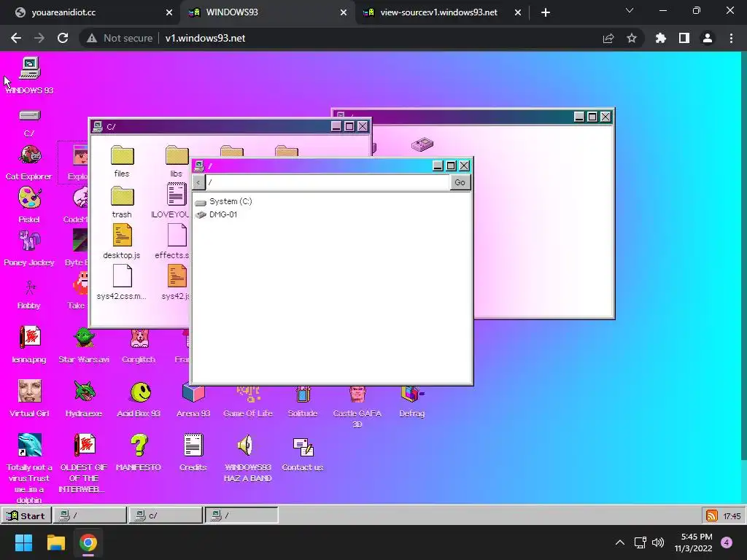Screen dimensions: 747x560
Task: Click the back arrow button in explorer
Action: [x=198, y=182]
